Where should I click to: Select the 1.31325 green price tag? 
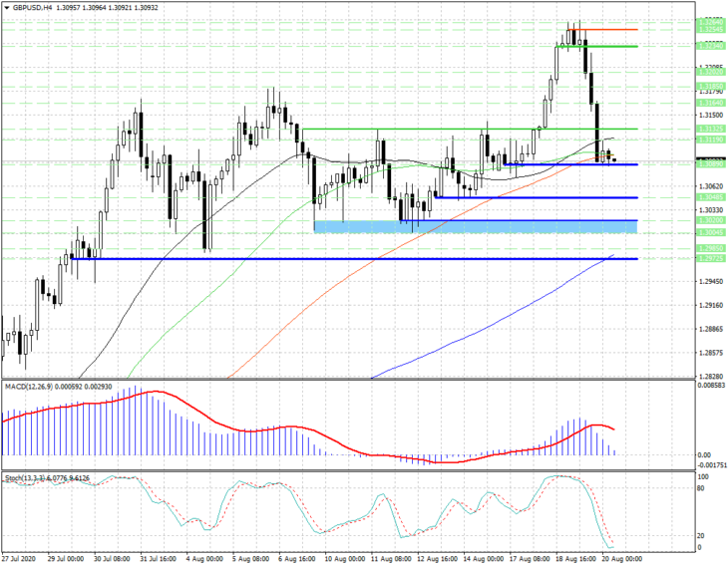[x=711, y=129]
